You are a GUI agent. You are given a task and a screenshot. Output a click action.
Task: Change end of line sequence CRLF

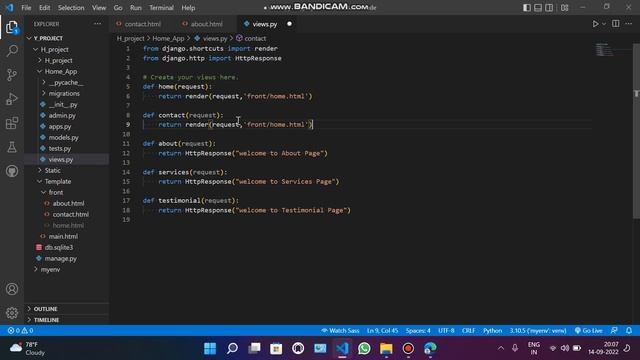[x=469, y=331]
